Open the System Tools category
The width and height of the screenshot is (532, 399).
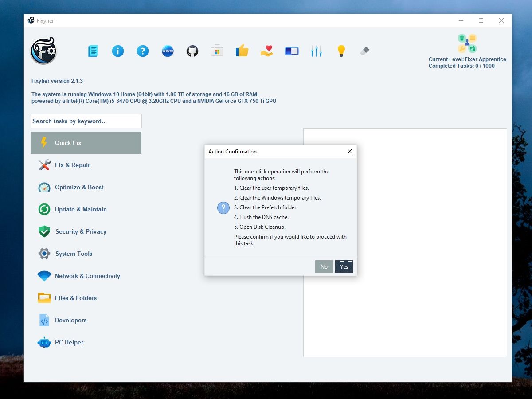point(86,254)
